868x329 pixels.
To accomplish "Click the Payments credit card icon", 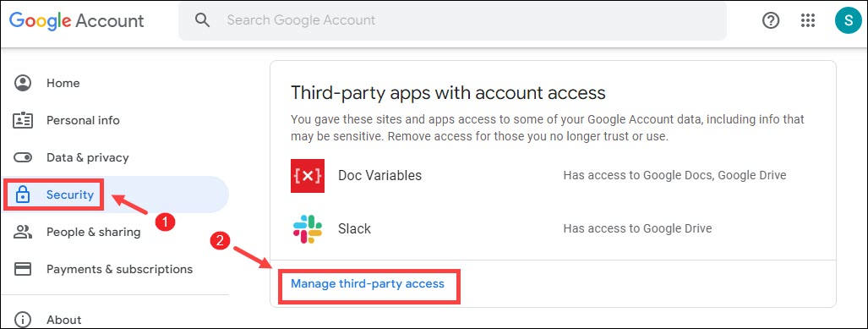I will [24, 269].
